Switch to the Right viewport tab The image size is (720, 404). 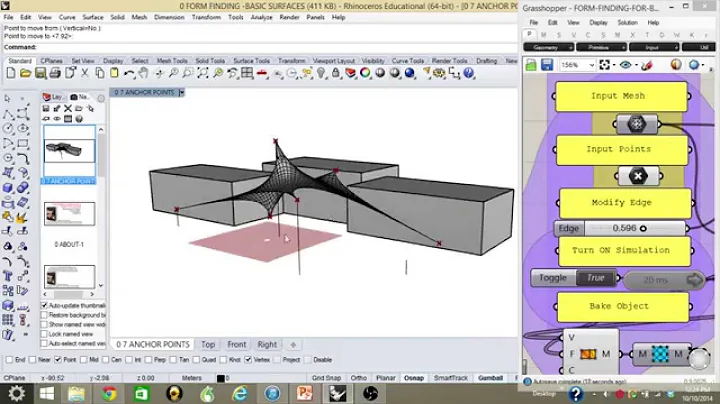coord(267,344)
